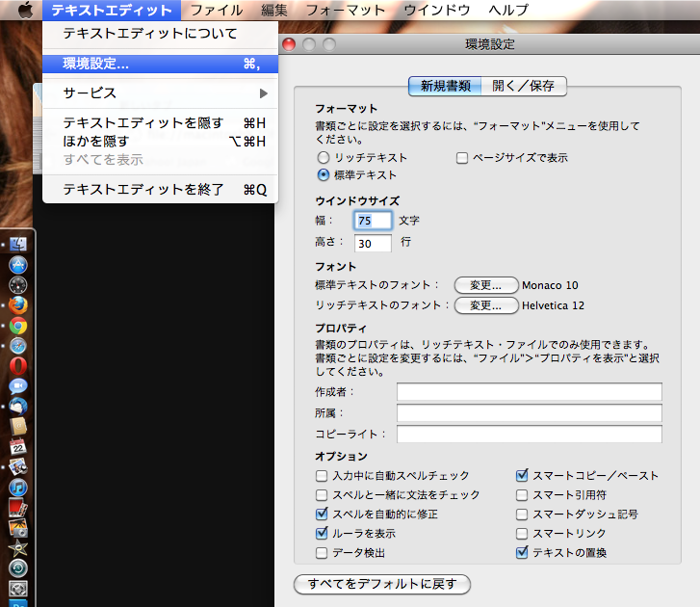Image resolution: width=700 pixels, height=607 pixels.
Task: Launch Safari compass icon in dock
Action: point(18,346)
